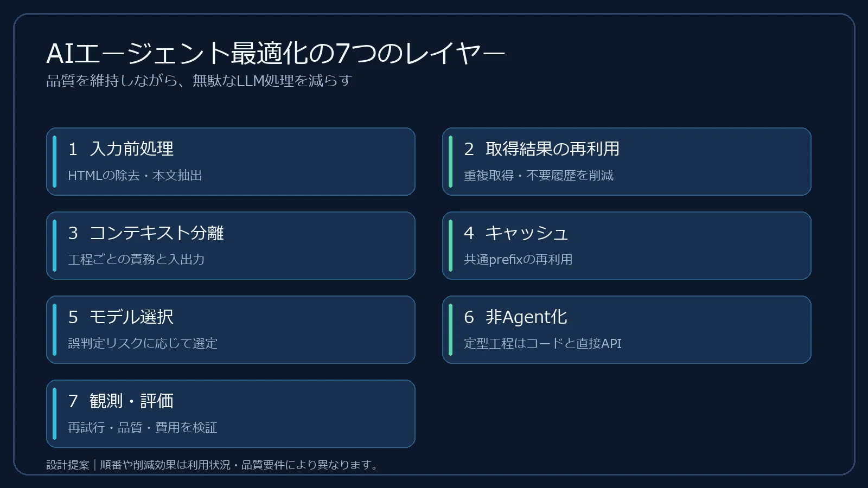Click the HTMLの除去・本文抽出 description

pos(135,176)
